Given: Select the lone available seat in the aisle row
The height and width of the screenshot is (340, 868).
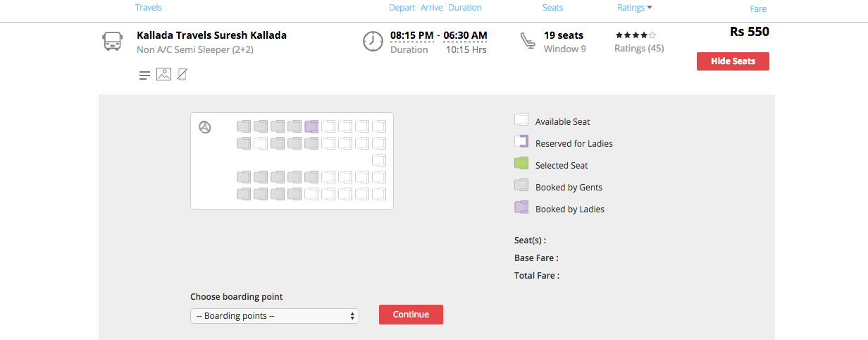Looking at the screenshot, I should [379, 160].
